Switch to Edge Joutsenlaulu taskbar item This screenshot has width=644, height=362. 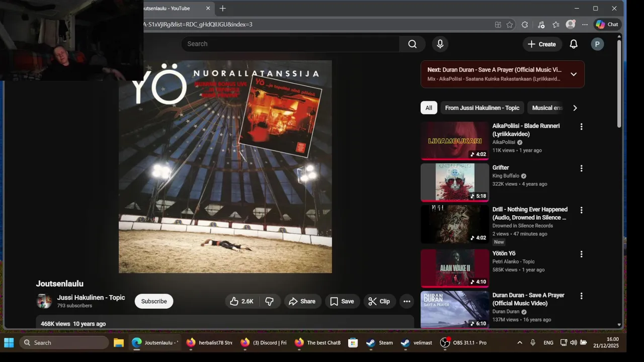pyautogui.click(x=155, y=343)
